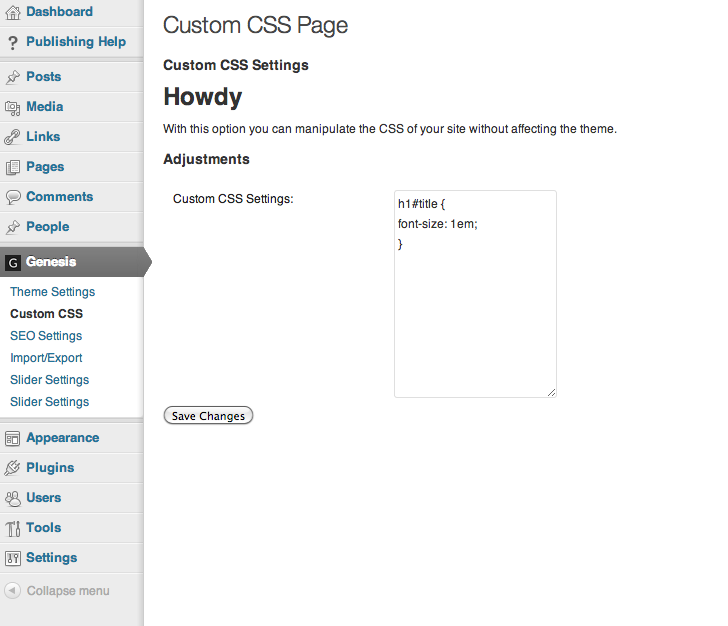The height and width of the screenshot is (626, 728).
Task: Grab the textarea resize handle corner
Action: pyautogui.click(x=551, y=392)
